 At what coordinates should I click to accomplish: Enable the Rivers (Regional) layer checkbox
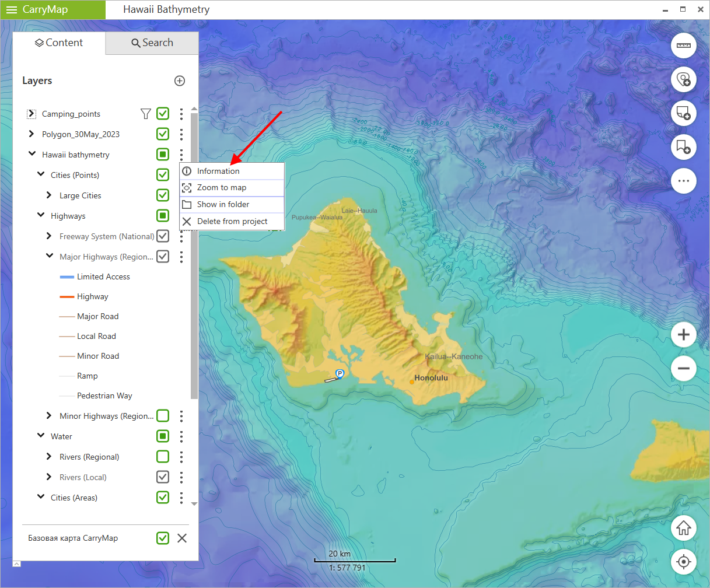pyautogui.click(x=163, y=457)
